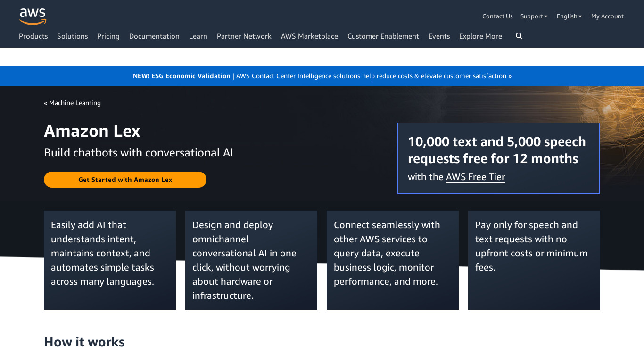Go to AWS Marketplace
The image size is (644, 362).
tap(309, 36)
